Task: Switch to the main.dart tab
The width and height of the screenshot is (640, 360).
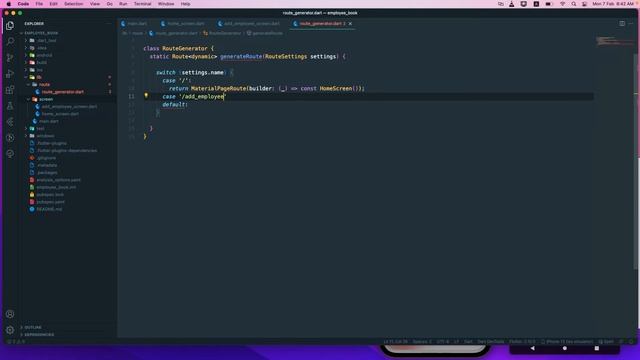Action: point(134,24)
